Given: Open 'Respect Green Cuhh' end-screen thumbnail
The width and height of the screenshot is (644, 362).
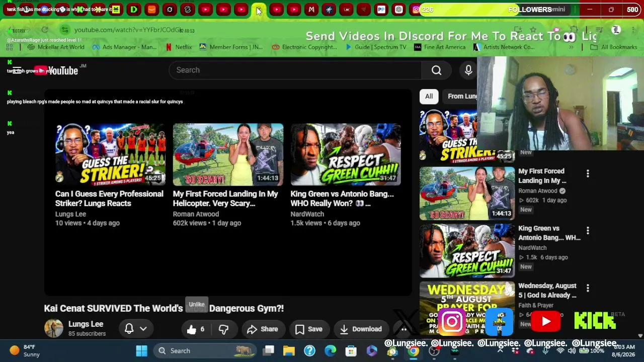Looking at the screenshot, I should pyautogui.click(x=346, y=154).
